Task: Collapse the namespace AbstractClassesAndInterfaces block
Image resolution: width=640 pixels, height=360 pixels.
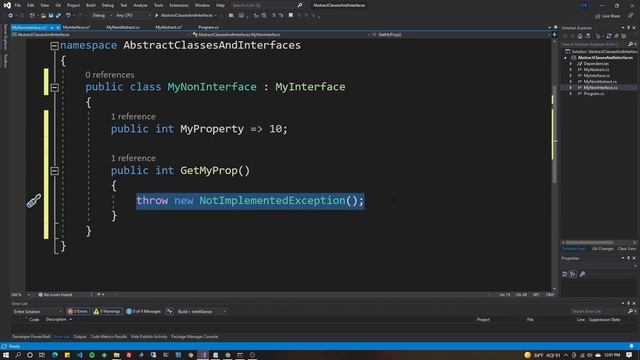Action: [x=54, y=46]
